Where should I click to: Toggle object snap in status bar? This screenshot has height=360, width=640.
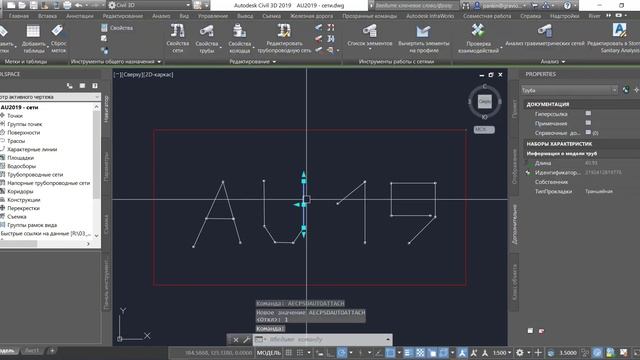390,353
